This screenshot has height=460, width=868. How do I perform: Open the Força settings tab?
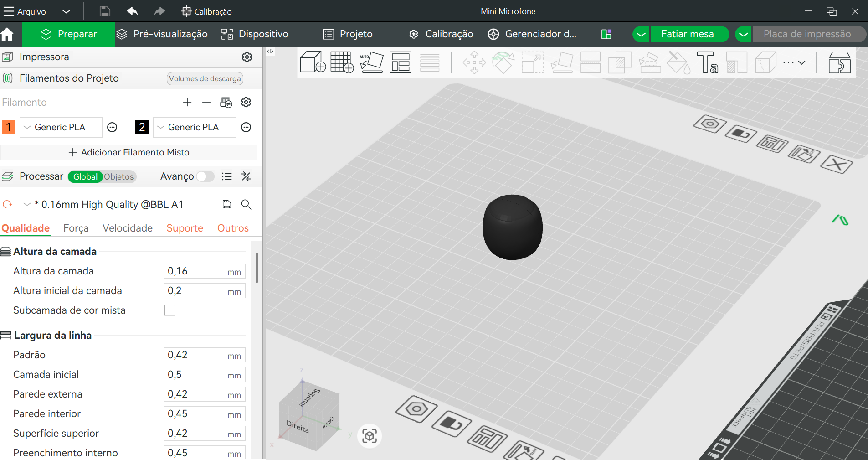tap(76, 228)
